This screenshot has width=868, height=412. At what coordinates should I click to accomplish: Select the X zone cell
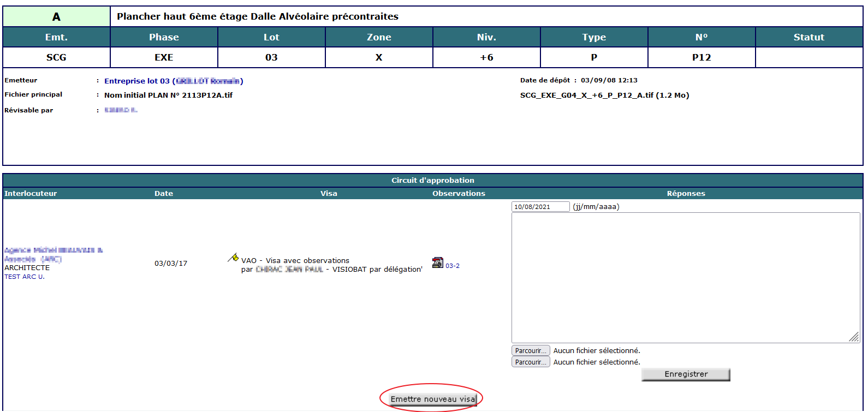[379, 57]
